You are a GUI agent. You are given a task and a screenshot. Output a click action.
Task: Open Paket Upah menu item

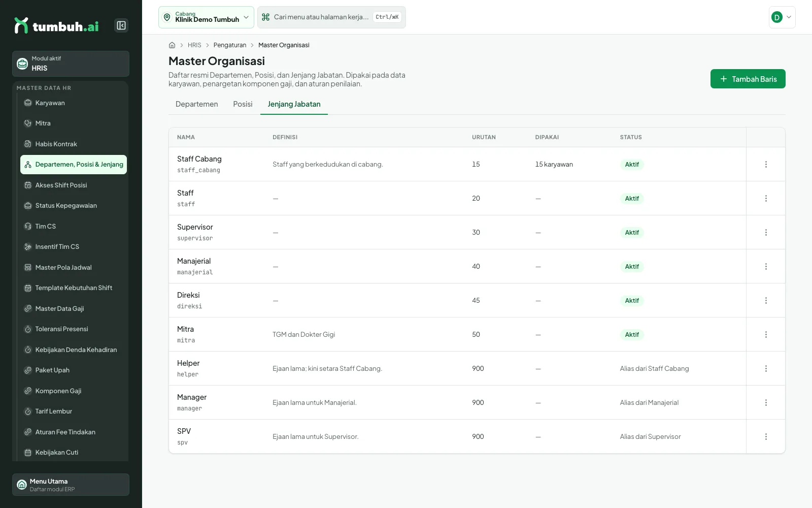pyautogui.click(x=74, y=370)
